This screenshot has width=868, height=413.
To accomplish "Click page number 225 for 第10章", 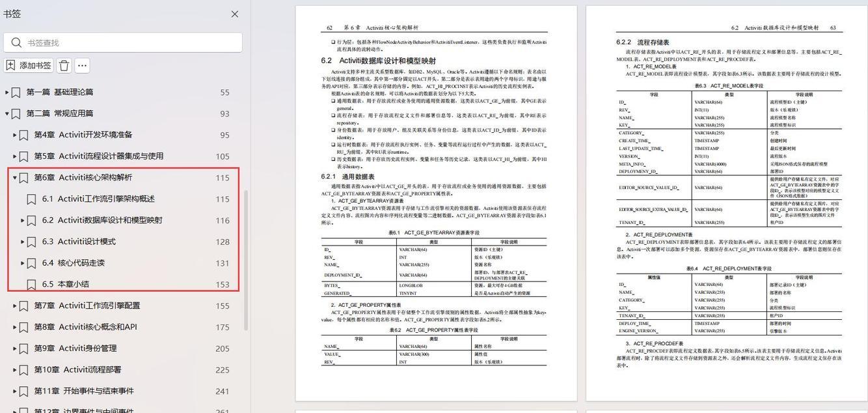I will [x=223, y=370].
